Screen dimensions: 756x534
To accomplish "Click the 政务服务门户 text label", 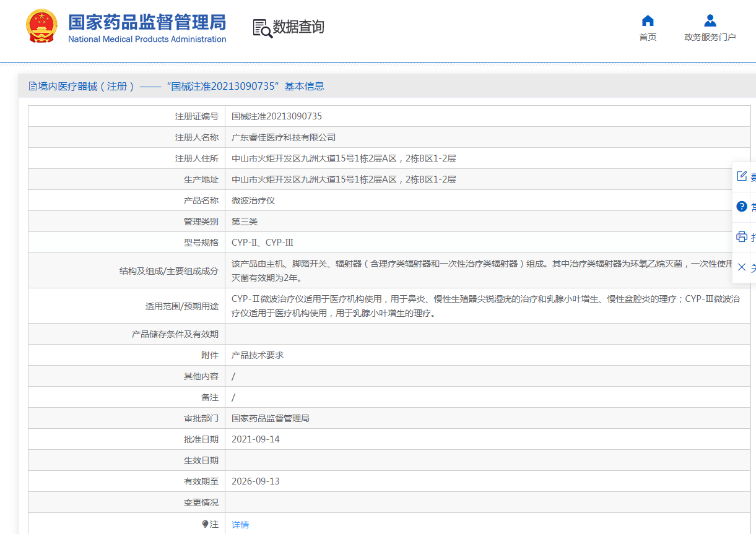I will point(710,37).
